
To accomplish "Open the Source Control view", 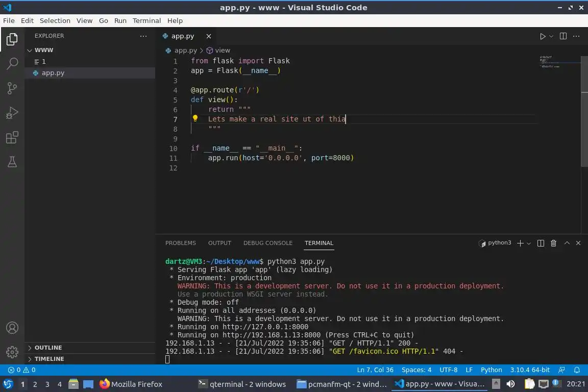I will click(x=12, y=88).
